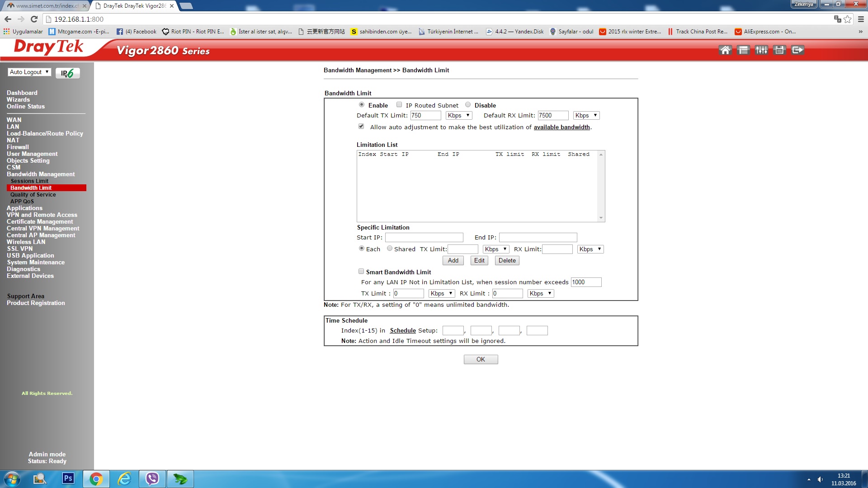Screen dimensions: 868x488
Task: Expand the Auto Logout dropdown
Action: 29,72
